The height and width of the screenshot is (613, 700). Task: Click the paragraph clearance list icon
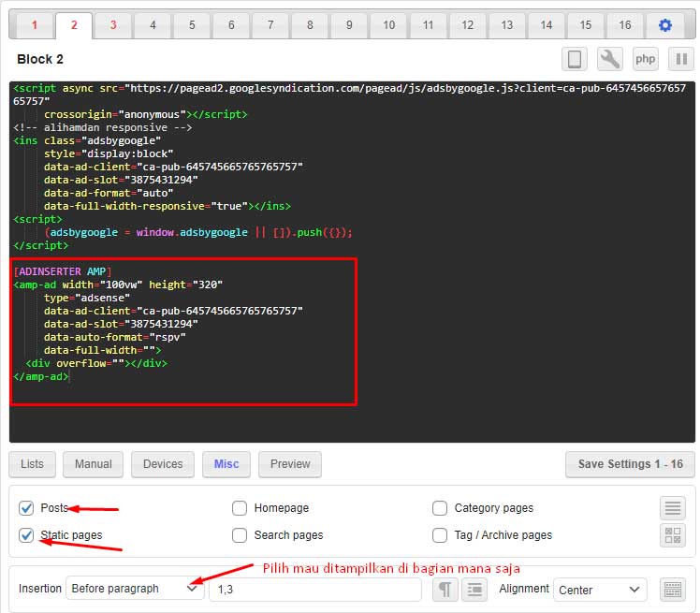point(474,590)
